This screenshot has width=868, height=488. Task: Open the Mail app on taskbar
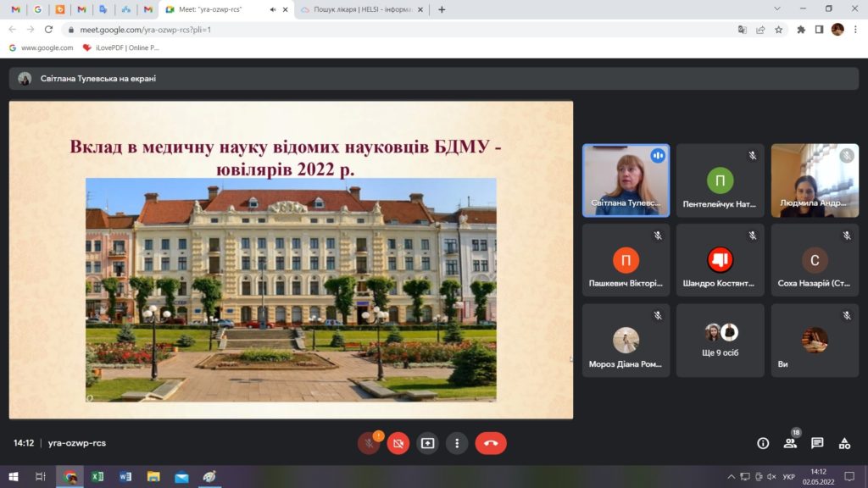click(181, 476)
